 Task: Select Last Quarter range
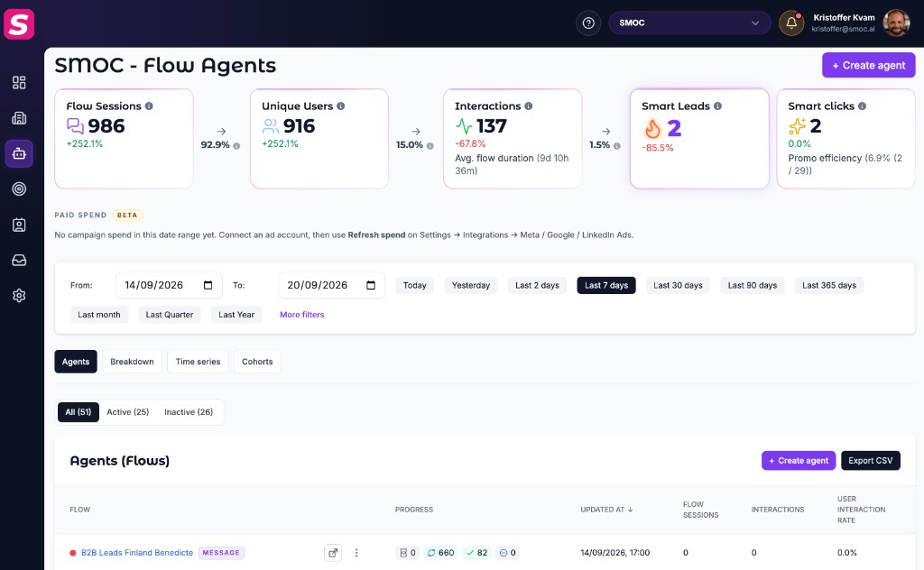tap(170, 315)
